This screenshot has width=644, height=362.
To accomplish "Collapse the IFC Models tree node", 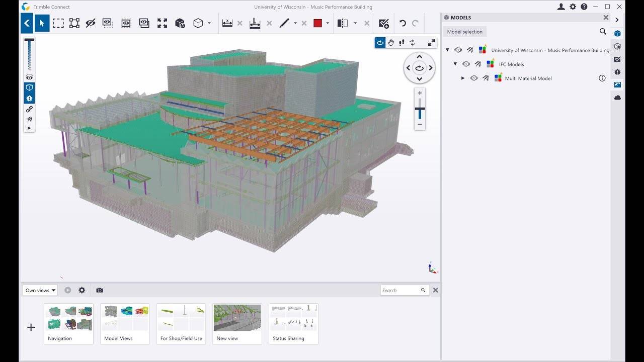I will tap(455, 64).
